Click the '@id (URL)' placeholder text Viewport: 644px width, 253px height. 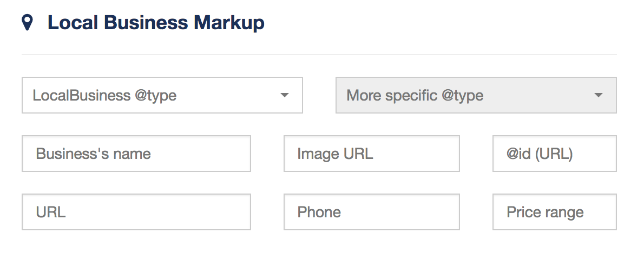[539, 154]
